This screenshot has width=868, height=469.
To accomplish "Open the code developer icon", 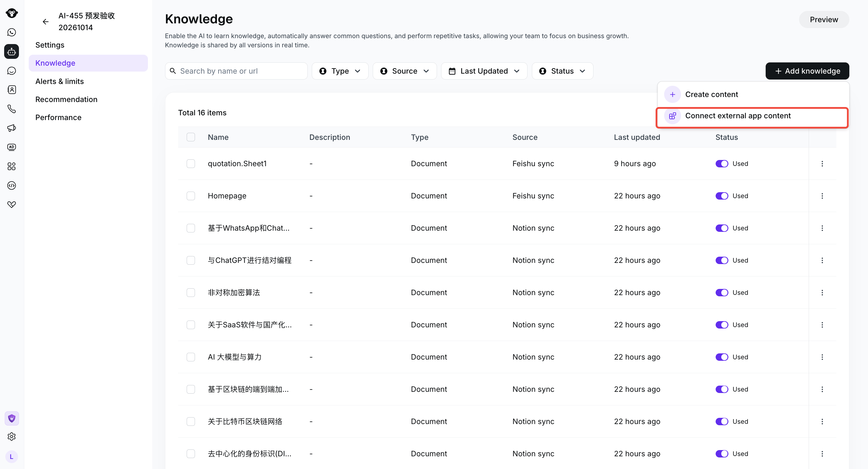I will point(12,185).
